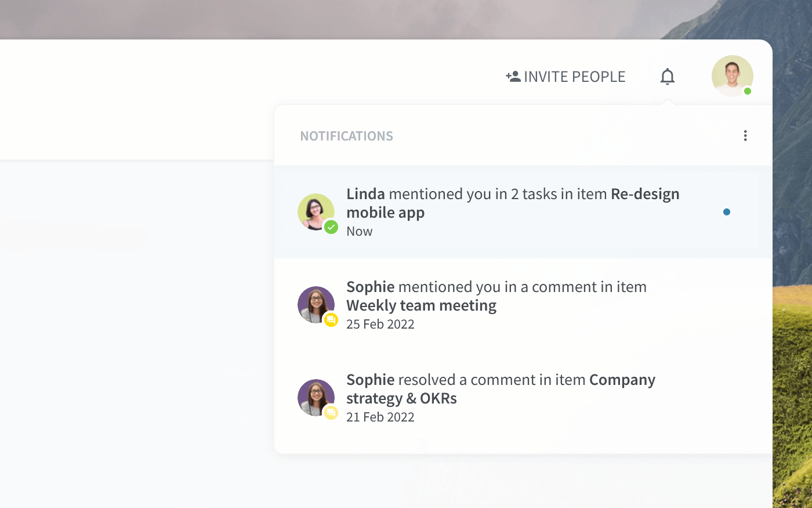Click Sophie's avatar in the 21 Feb notification
The width and height of the screenshot is (812, 508).
316,398
